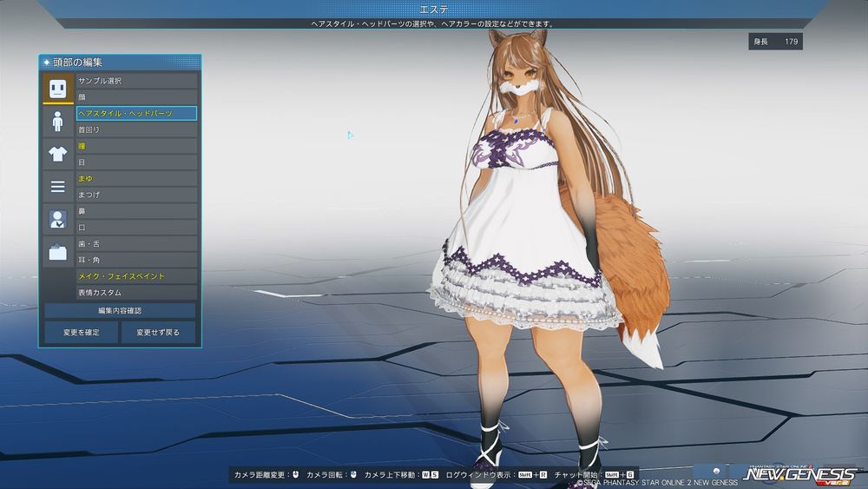Open the まつげ eyelash entry
This screenshot has height=489, width=868.
tap(136, 195)
